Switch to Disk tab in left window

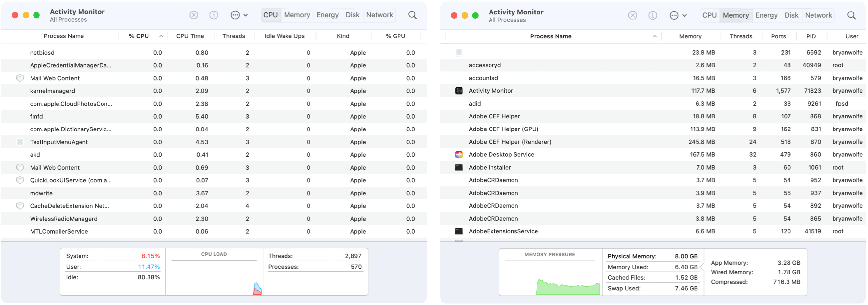(353, 15)
